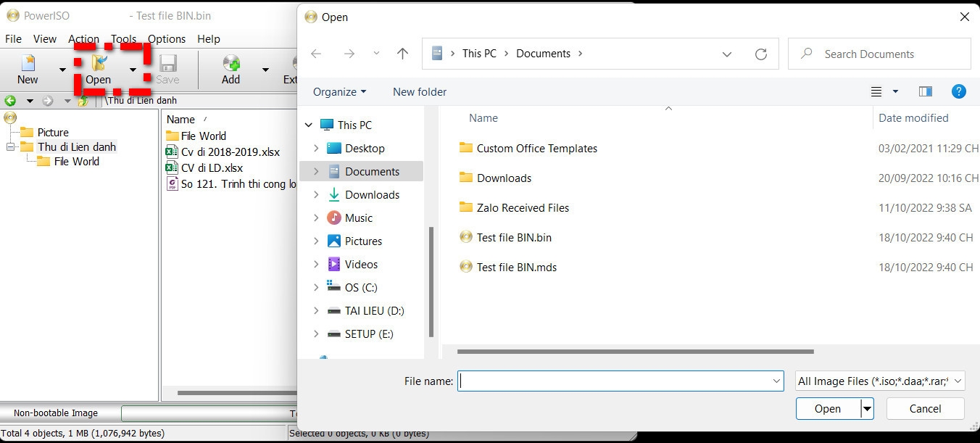Collapse the This PC node

click(309, 125)
